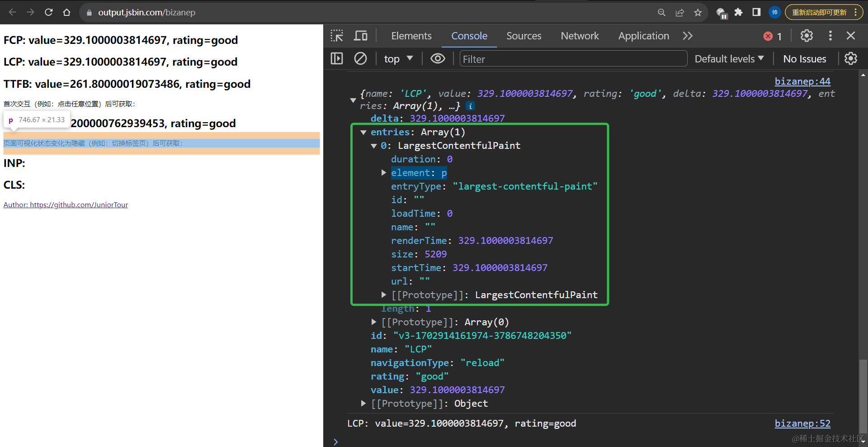Open the Default levels dropdown

point(729,59)
